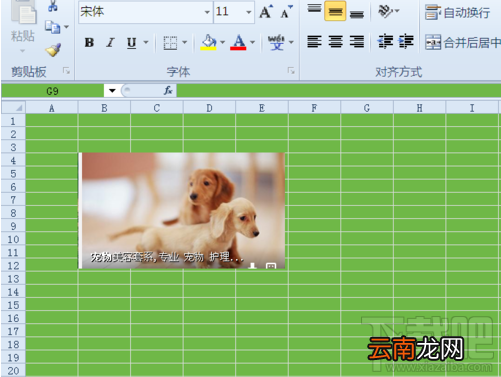Expand phonetic guide options arrow
The width and height of the screenshot is (501, 377).
pos(291,42)
